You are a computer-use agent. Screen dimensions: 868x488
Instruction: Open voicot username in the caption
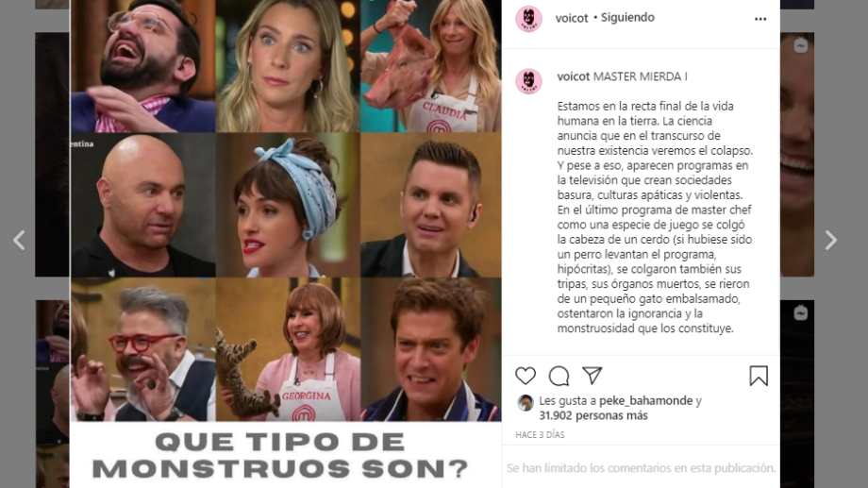coord(573,76)
